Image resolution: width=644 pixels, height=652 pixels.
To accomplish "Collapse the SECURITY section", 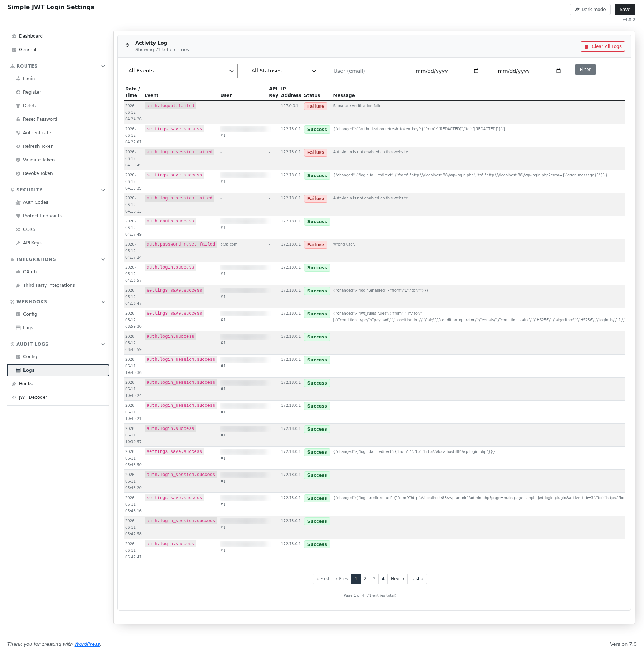I will point(103,190).
